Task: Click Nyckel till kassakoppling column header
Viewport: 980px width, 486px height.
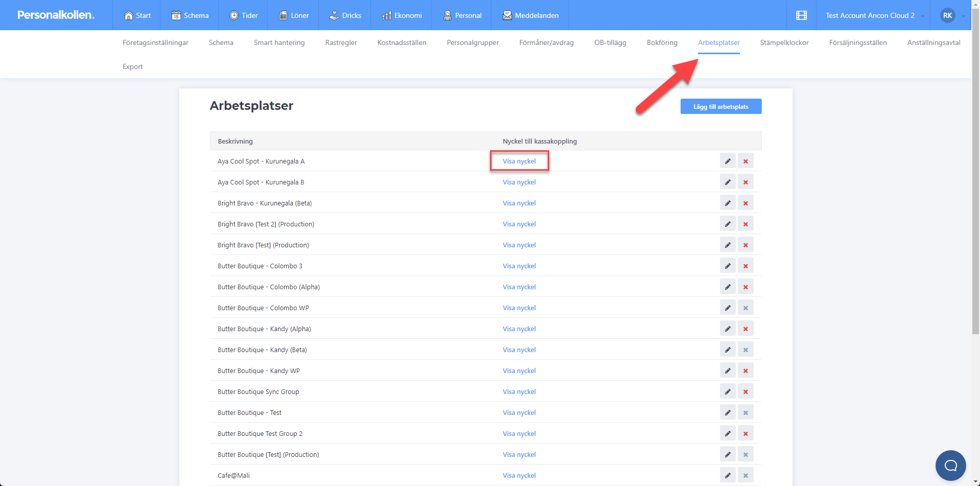Action: click(540, 141)
